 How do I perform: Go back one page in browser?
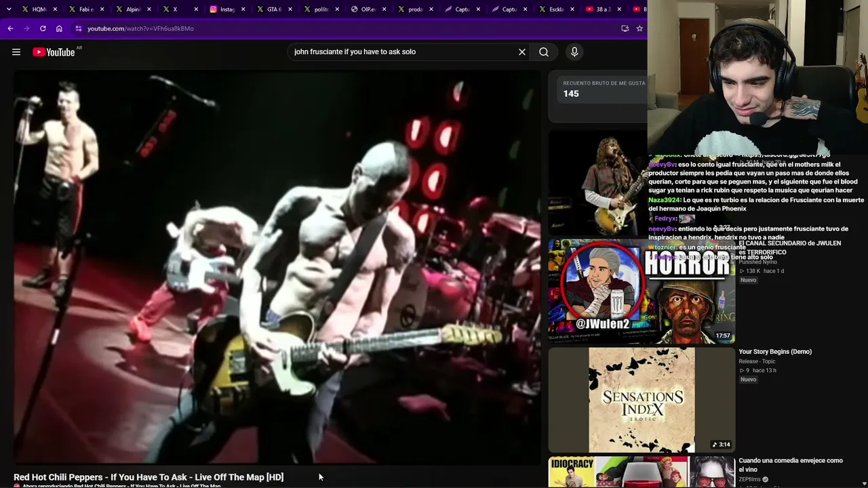point(10,28)
